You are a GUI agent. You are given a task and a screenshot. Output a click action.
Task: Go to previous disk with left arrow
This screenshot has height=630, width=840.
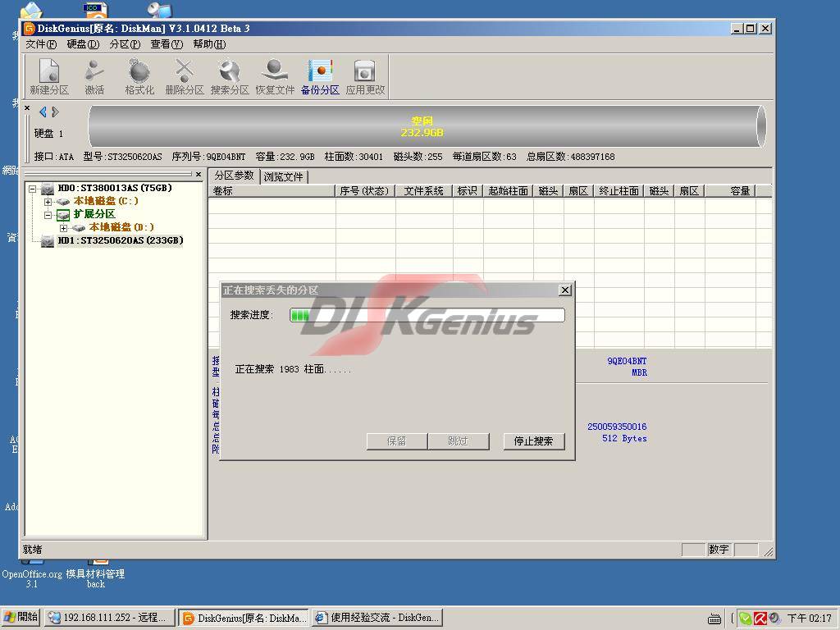point(43,112)
